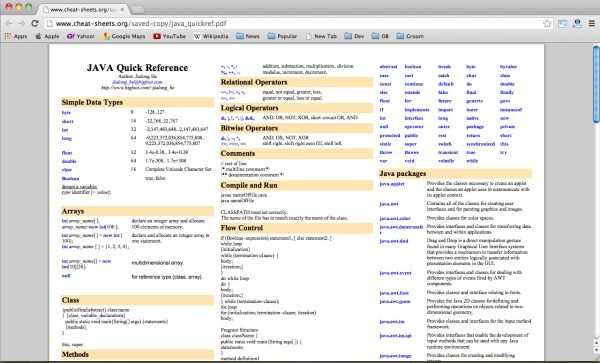The width and height of the screenshot is (600, 363).
Task: Click the Logical Operators heading
Action: tap(249, 108)
